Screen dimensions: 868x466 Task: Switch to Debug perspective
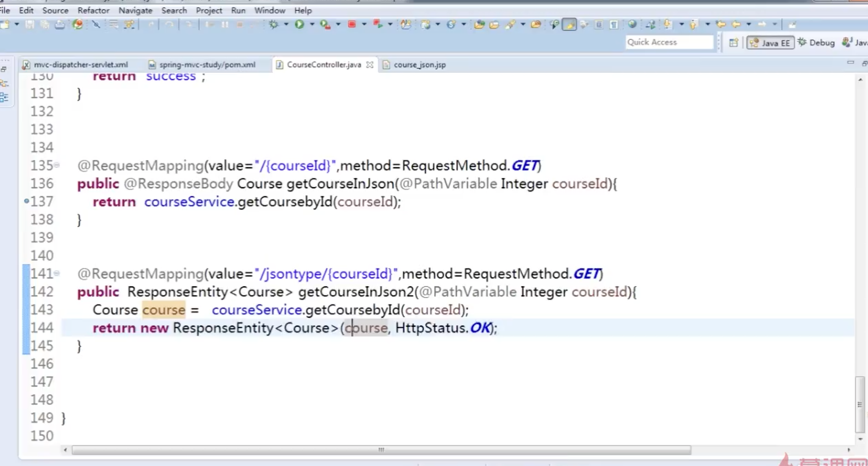coord(816,43)
